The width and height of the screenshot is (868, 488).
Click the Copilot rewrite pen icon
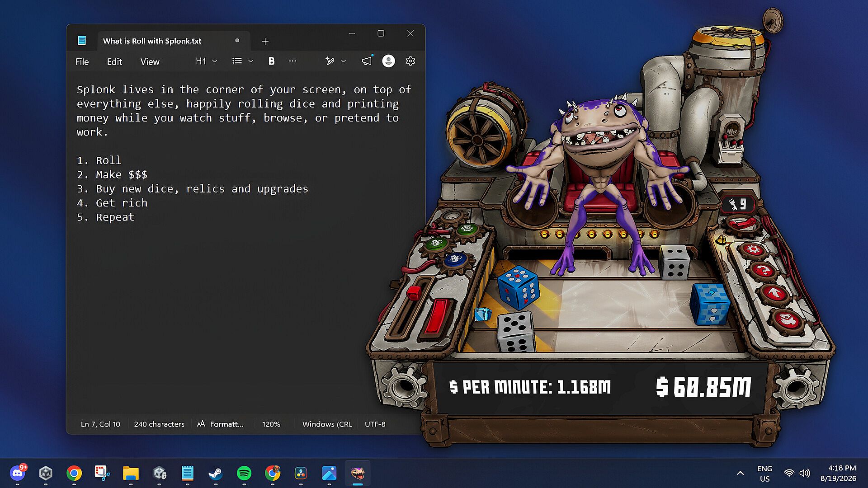pos(330,61)
